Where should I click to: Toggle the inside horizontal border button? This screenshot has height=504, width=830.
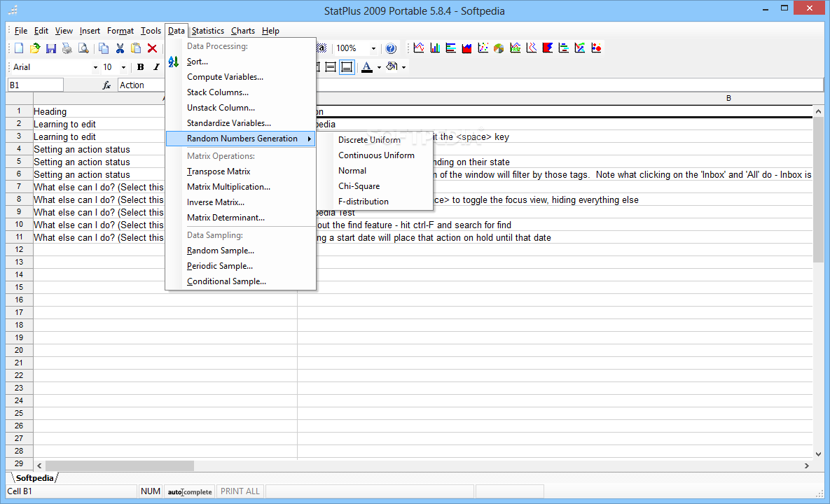coord(331,67)
